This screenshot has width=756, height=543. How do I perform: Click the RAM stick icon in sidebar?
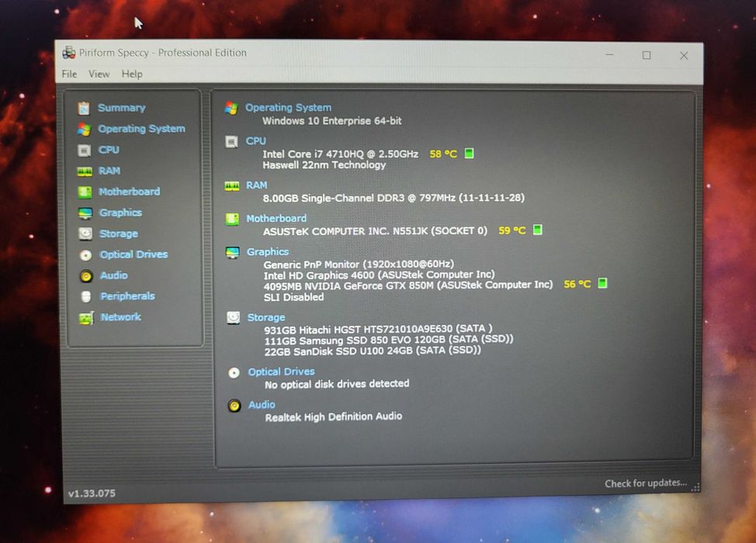[x=85, y=171]
